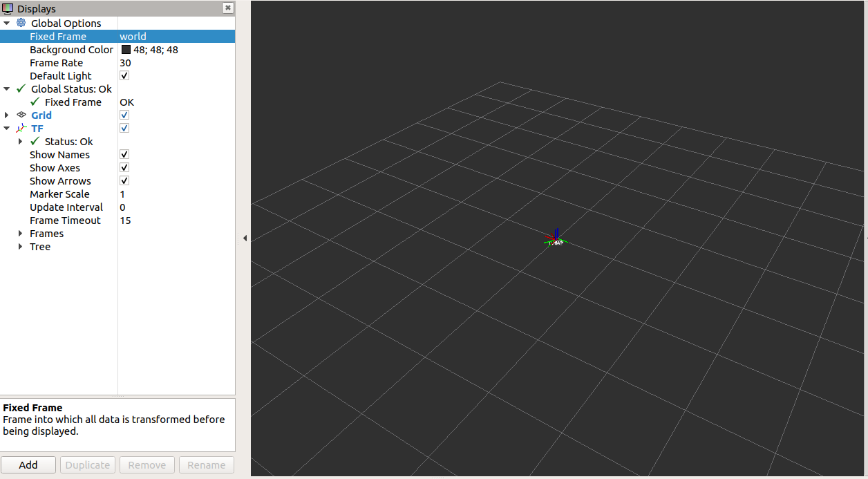Disable the TF display checkbox

click(124, 128)
